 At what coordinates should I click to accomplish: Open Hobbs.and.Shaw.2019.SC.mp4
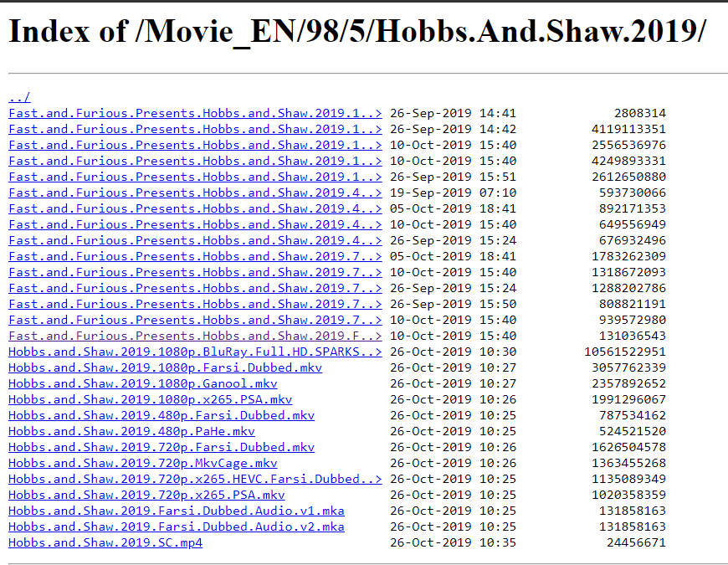click(x=105, y=542)
